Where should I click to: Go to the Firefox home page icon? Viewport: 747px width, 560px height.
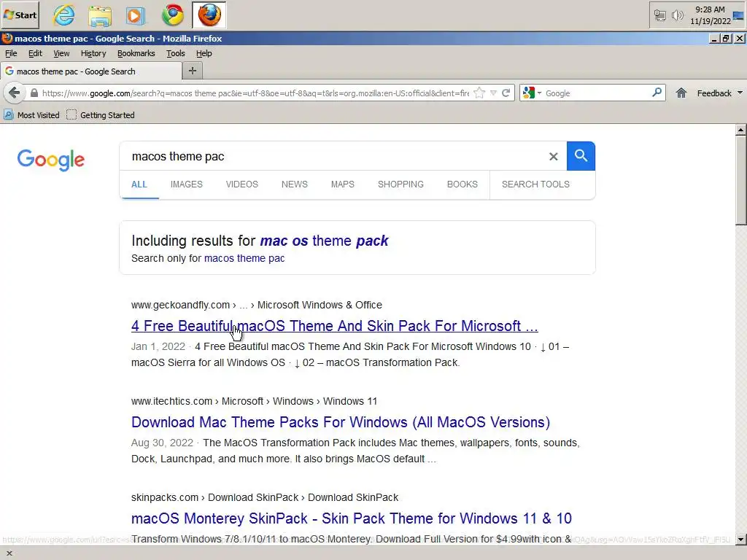pyautogui.click(x=681, y=93)
